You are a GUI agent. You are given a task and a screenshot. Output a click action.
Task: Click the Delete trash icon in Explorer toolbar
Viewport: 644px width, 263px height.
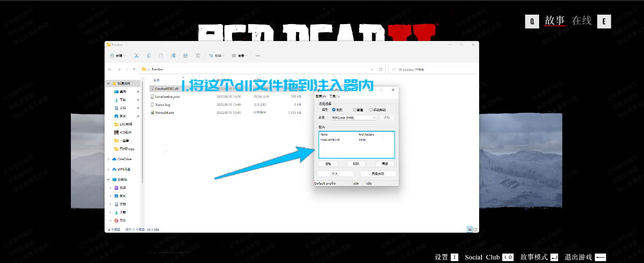[198, 56]
